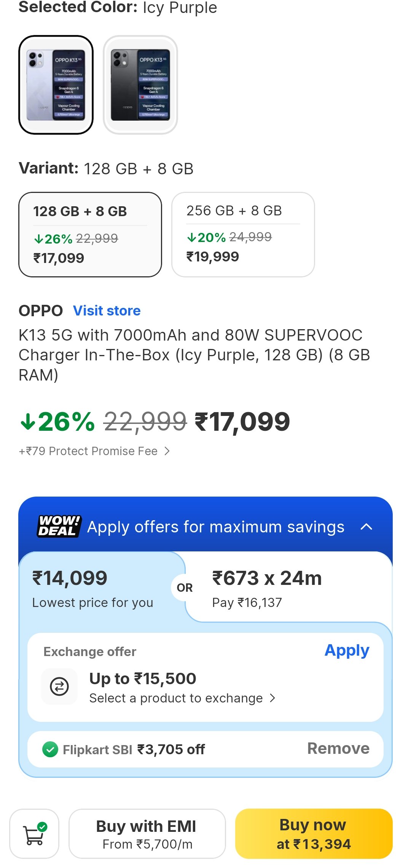
Task: Open the shopping cart icon
Action: (x=34, y=833)
